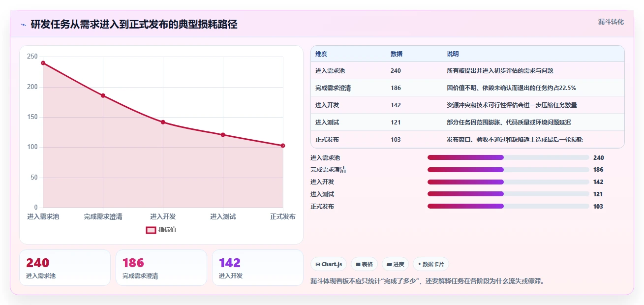Click the 186 完成需求澄清 data card

pos(161,268)
